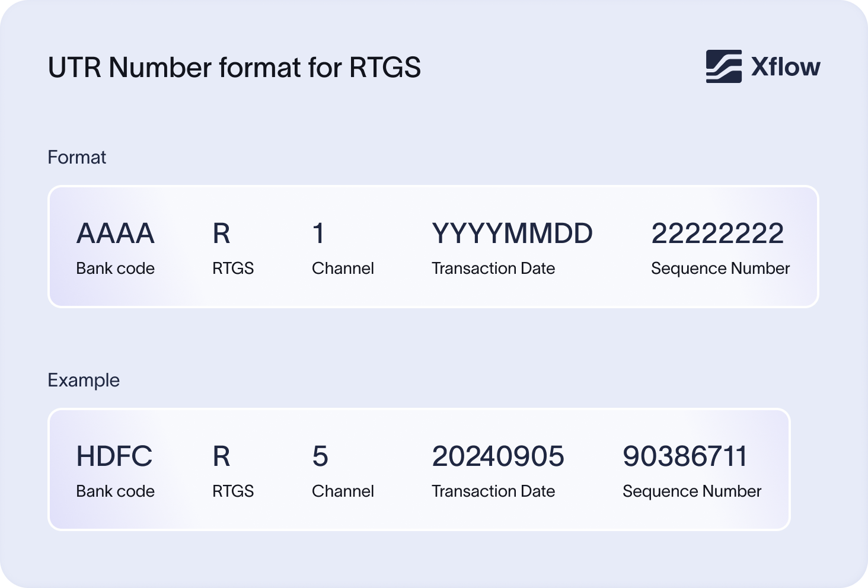
Task: Select the UTR Number format for RTGS heading
Action: click(234, 68)
